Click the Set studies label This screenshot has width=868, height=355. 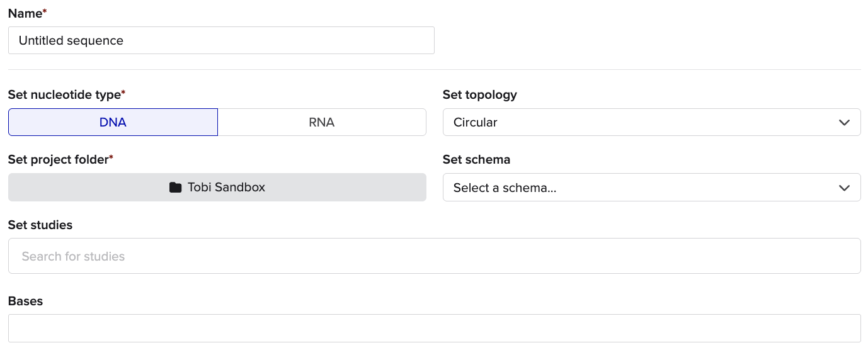point(40,225)
